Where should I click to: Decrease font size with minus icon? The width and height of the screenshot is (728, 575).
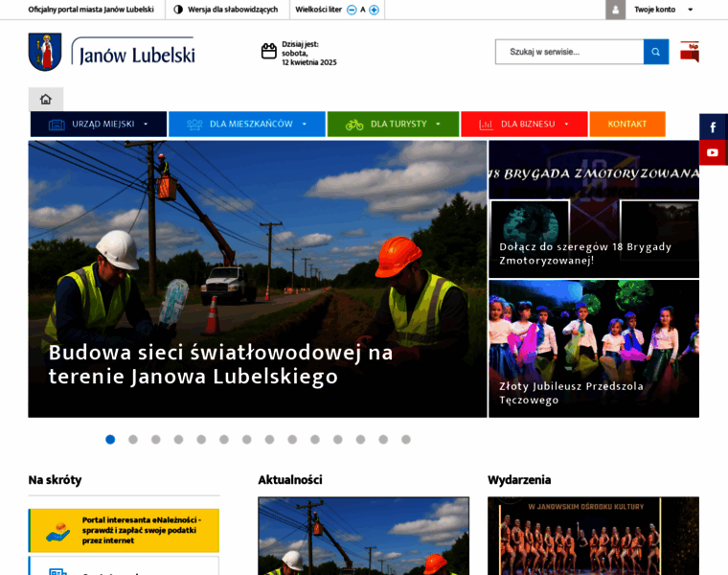352,10
